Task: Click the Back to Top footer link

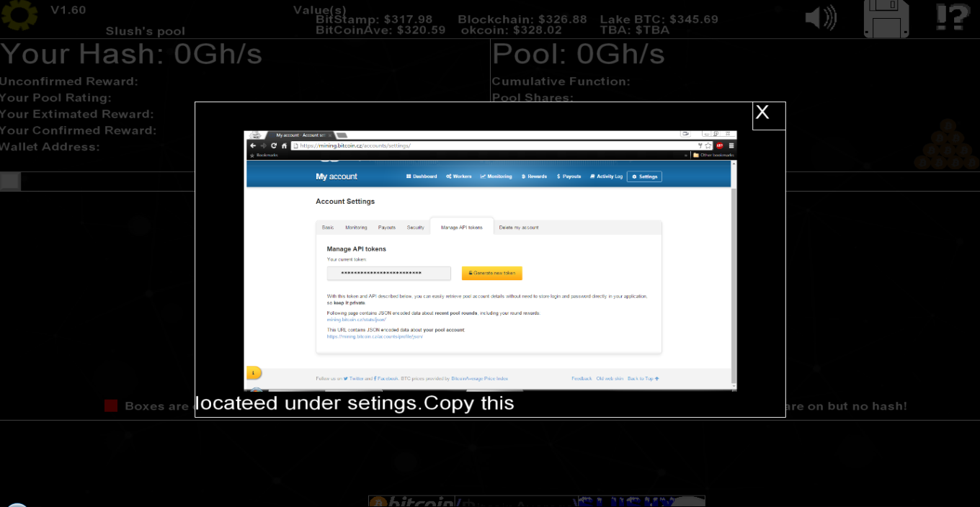Action: [643, 378]
